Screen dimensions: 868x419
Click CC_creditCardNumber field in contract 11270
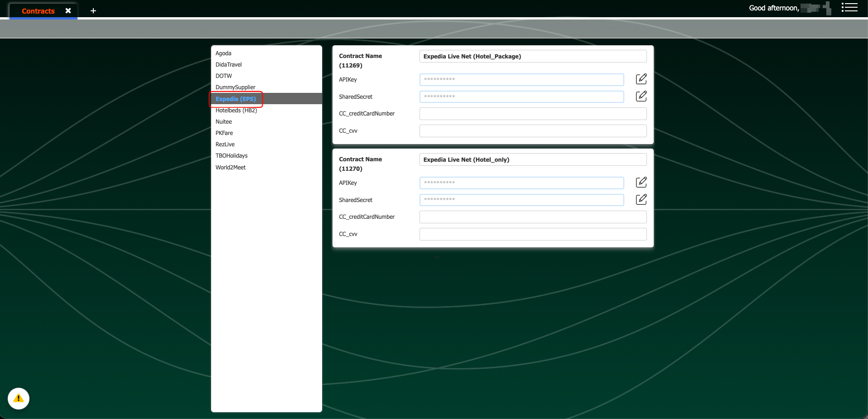pyautogui.click(x=533, y=217)
